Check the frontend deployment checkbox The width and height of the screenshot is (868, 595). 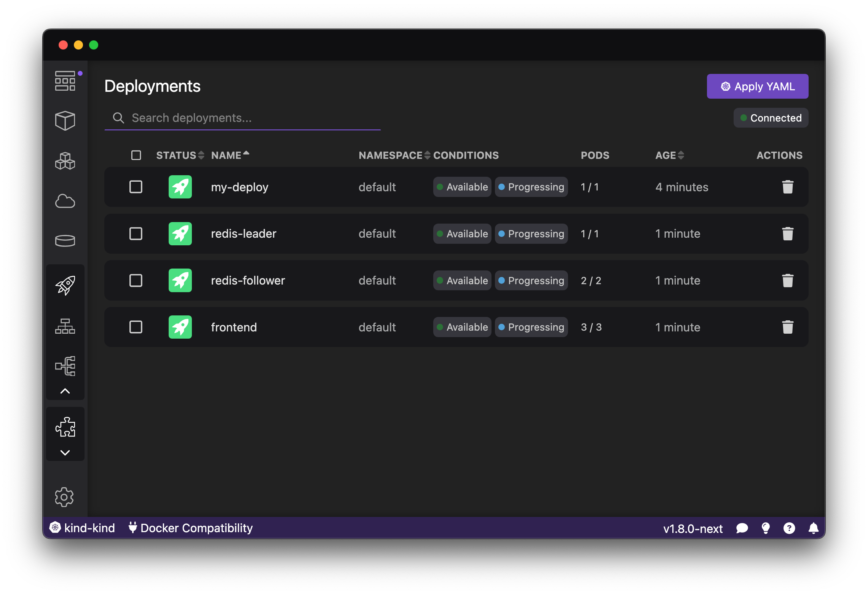[x=136, y=327]
